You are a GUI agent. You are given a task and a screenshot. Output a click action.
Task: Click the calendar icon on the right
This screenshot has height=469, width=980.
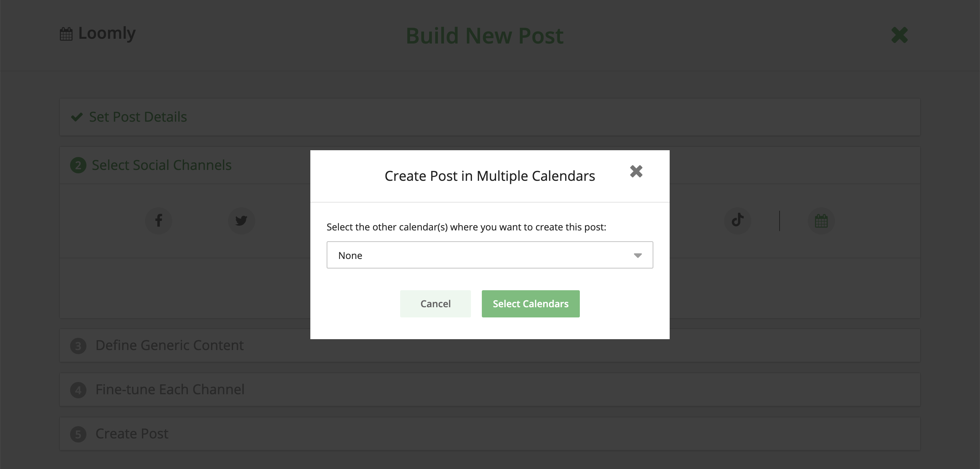821,221
